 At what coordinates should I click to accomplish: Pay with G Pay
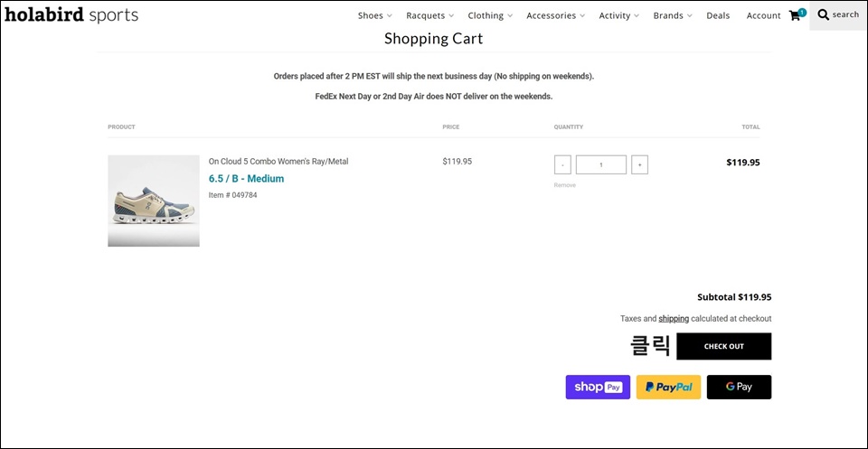[739, 387]
